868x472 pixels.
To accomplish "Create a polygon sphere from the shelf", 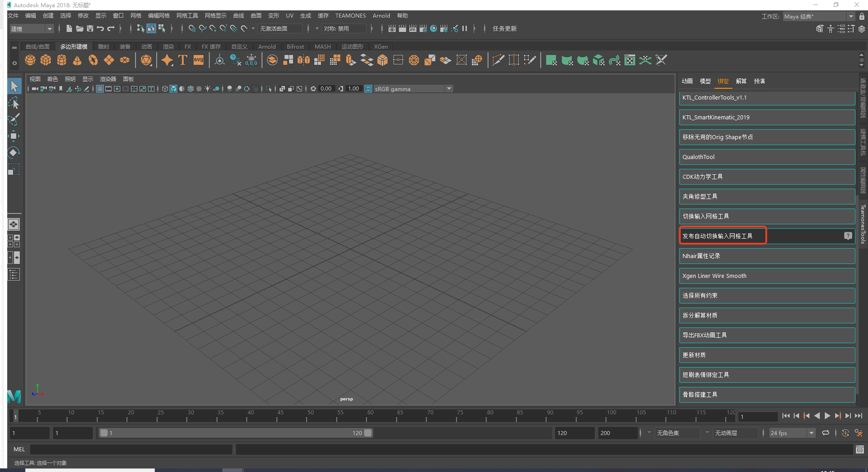I will point(30,60).
